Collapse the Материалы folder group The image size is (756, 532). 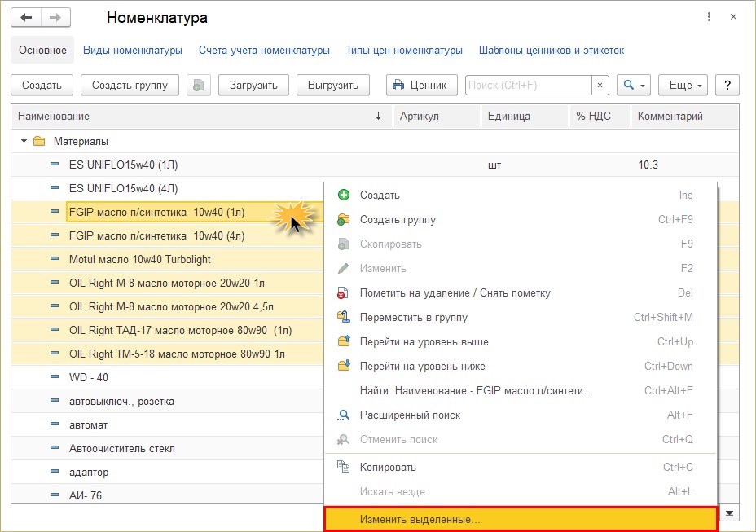click(x=24, y=141)
